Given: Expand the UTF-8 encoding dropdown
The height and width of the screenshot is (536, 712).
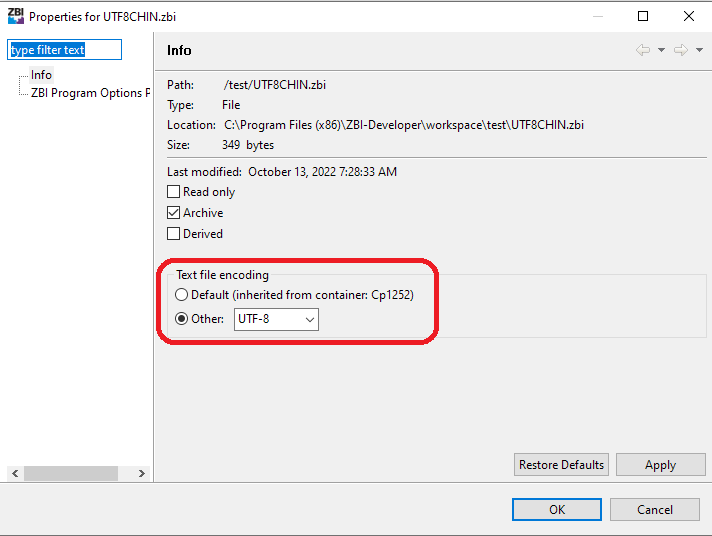Looking at the screenshot, I should coord(309,319).
